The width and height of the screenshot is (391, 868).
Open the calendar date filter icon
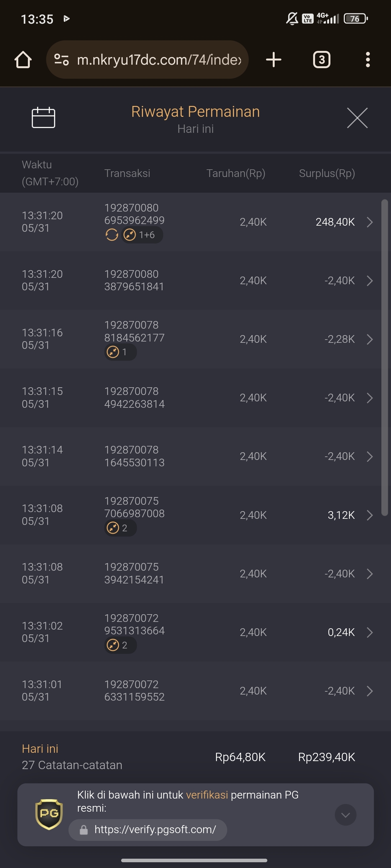tap(43, 117)
